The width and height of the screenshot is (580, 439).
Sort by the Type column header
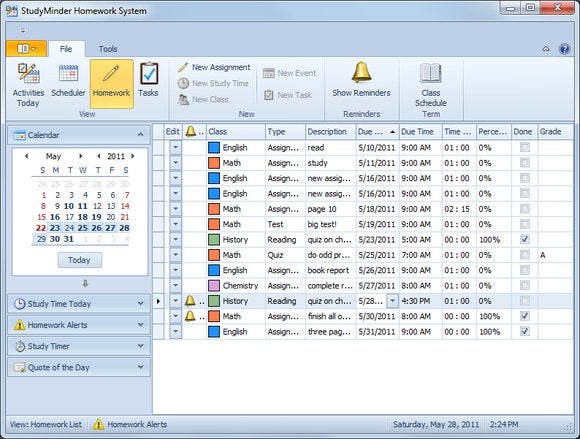click(x=285, y=132)
